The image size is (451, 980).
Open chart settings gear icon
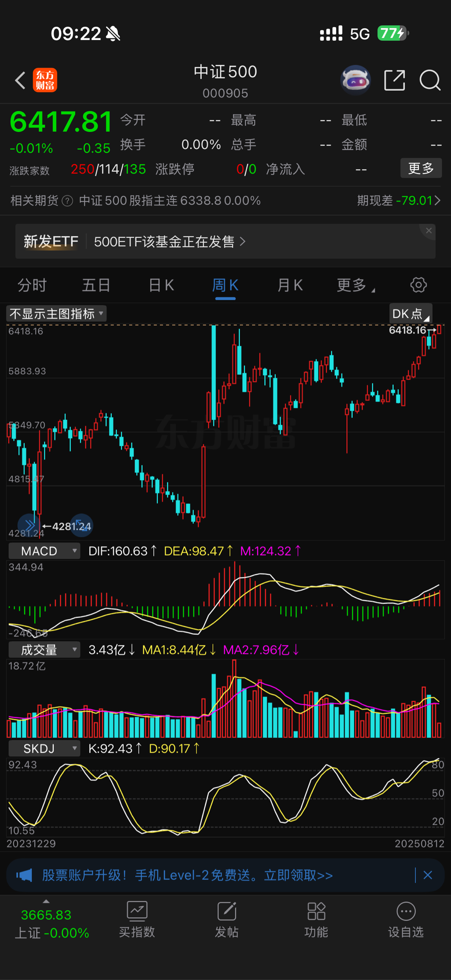coord(418,285)
